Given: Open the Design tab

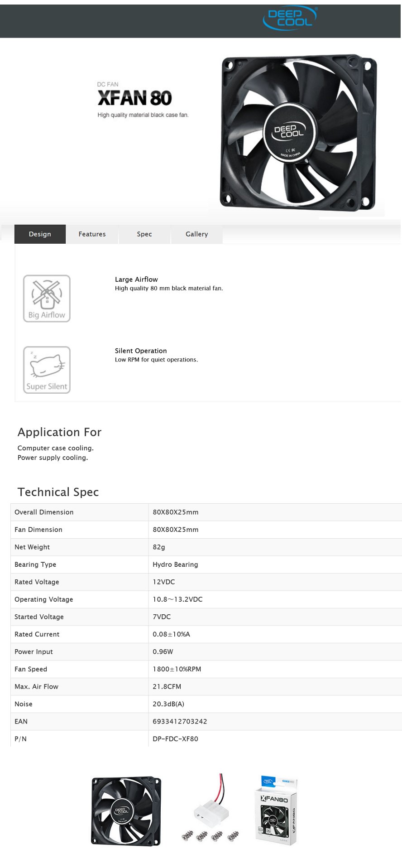Looking at the screenshot, I should pyautogui.click(x=40, y=234).
